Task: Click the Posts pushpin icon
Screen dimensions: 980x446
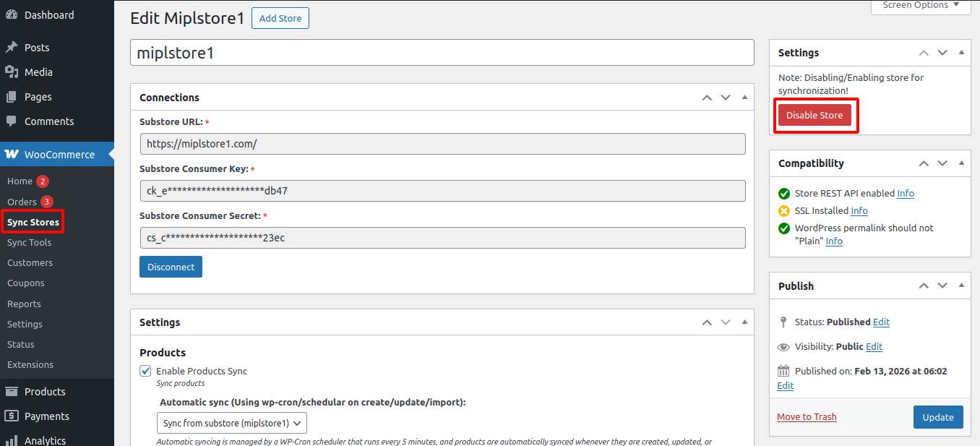Action: coord(12,48)
